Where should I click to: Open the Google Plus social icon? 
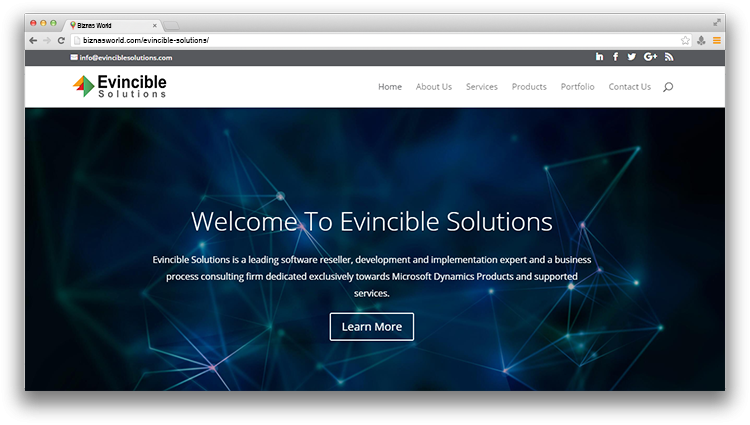pos(650,57)
